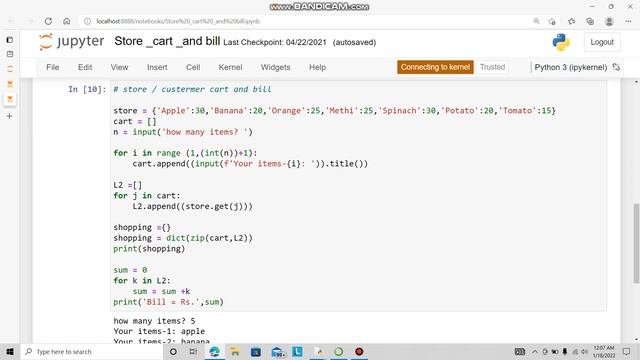Click the Python 3 (ipykernel) kernel name

[571, 67]
